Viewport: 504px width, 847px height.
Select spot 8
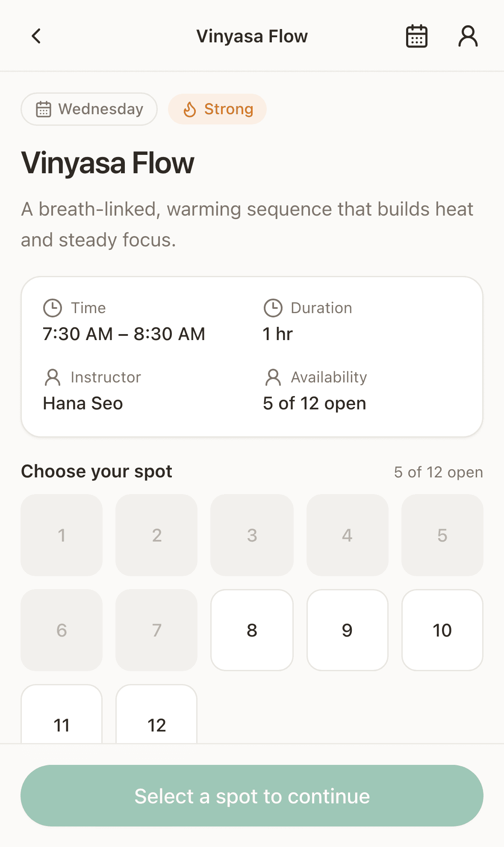pyautogui.click(x=252, y=630)
